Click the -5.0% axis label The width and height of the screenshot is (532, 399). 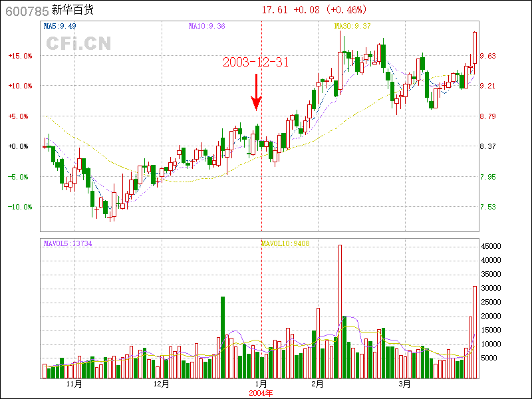tap(19, 177)
